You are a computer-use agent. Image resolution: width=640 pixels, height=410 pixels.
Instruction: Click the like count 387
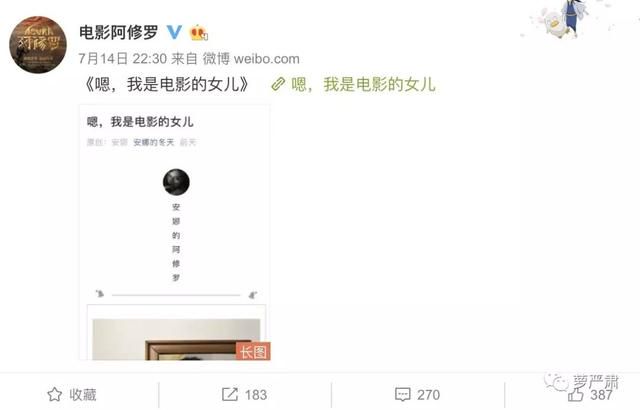[601, 395]
